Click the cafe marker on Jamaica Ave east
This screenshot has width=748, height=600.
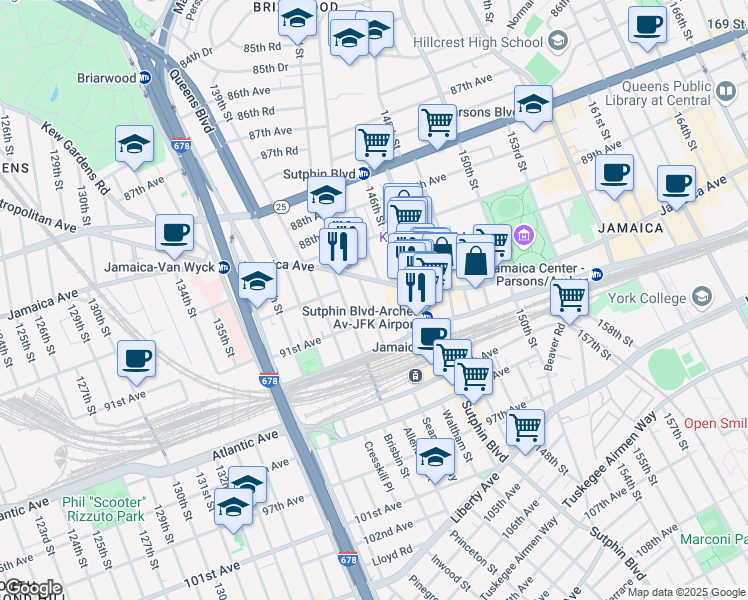click(676, 186)
